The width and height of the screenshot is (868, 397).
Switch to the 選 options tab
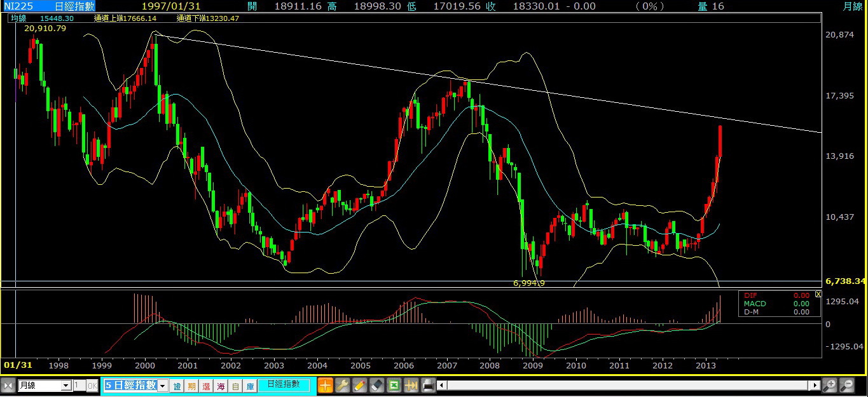click(206, 386)
